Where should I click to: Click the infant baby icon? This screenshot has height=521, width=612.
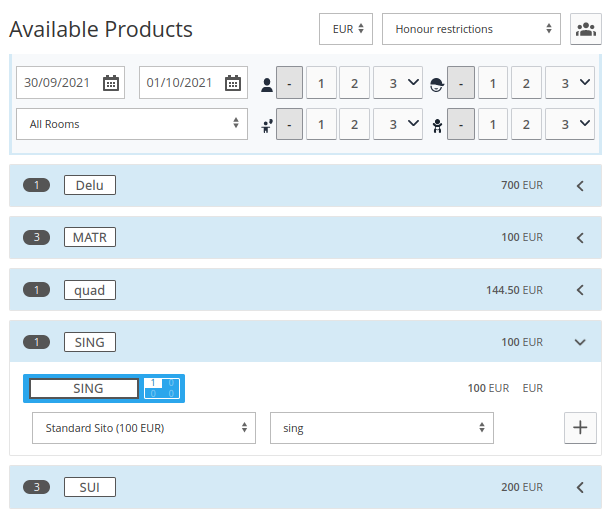437,126
